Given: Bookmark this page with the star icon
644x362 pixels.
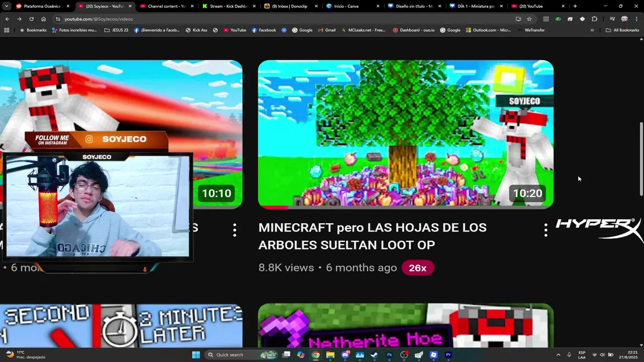Looking at the screenshot, I should tap(529, 19).
